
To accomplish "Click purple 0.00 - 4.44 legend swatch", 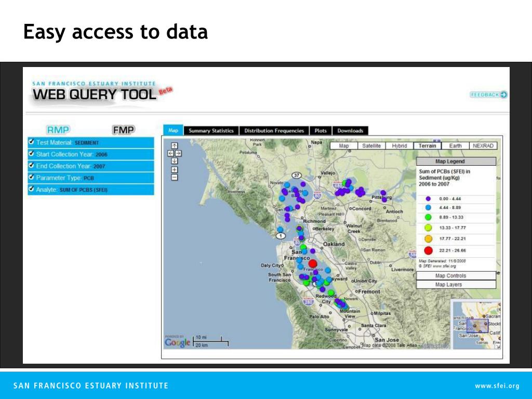I will pyautogui.click(x=428, y=199).
